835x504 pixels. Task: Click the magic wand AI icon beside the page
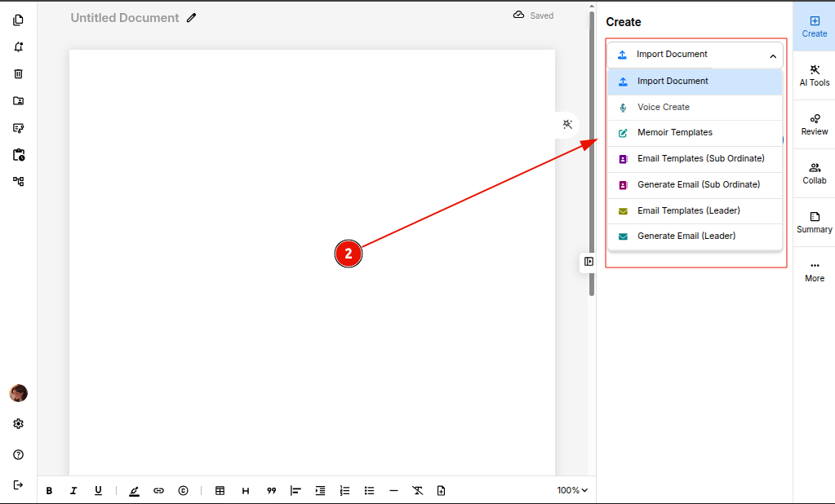click(x=567, y=124)
